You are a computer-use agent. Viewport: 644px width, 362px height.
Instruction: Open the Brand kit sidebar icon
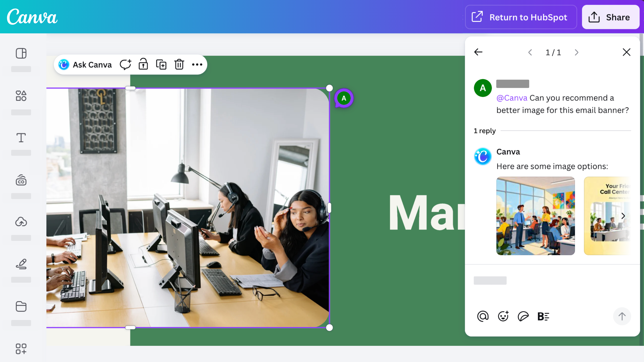point(21,180)
